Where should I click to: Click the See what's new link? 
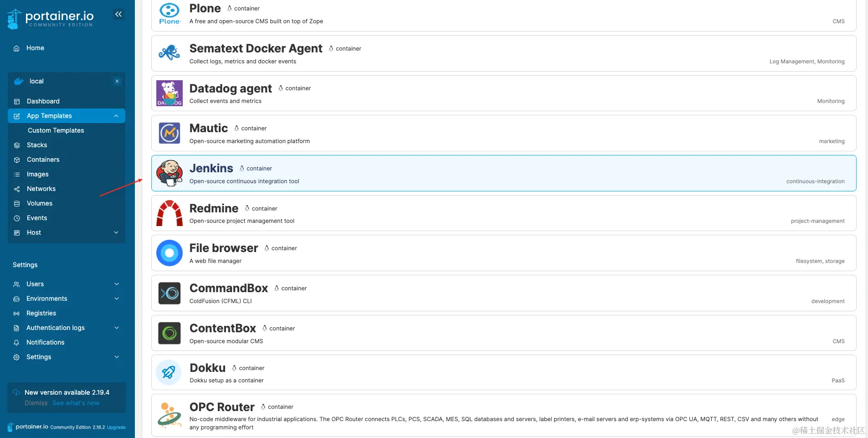pos(76,403)
